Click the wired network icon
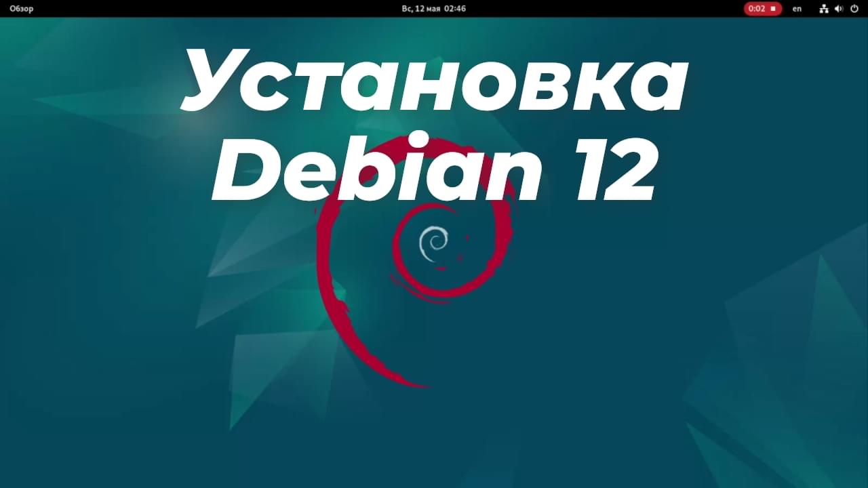868x488 pixels. [x=824, y=9]
